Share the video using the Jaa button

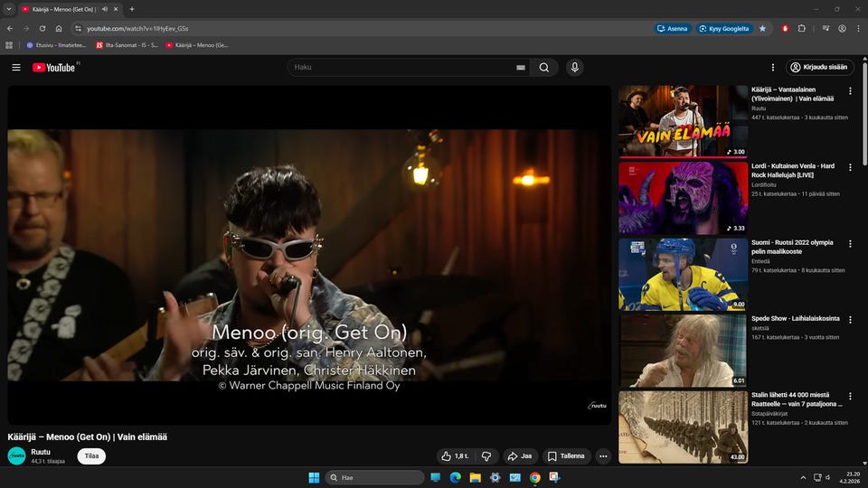point(520,456)
